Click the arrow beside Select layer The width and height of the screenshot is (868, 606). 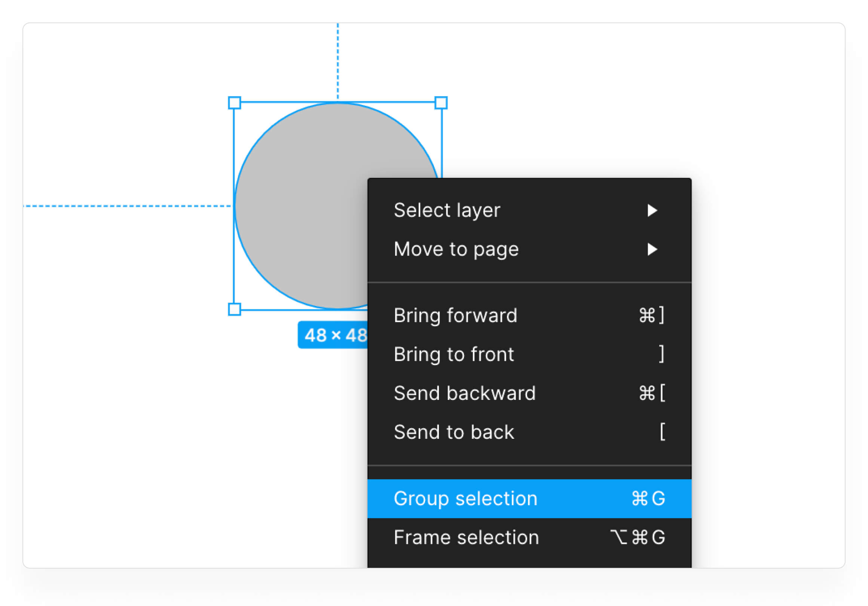(x=652, y=211)
